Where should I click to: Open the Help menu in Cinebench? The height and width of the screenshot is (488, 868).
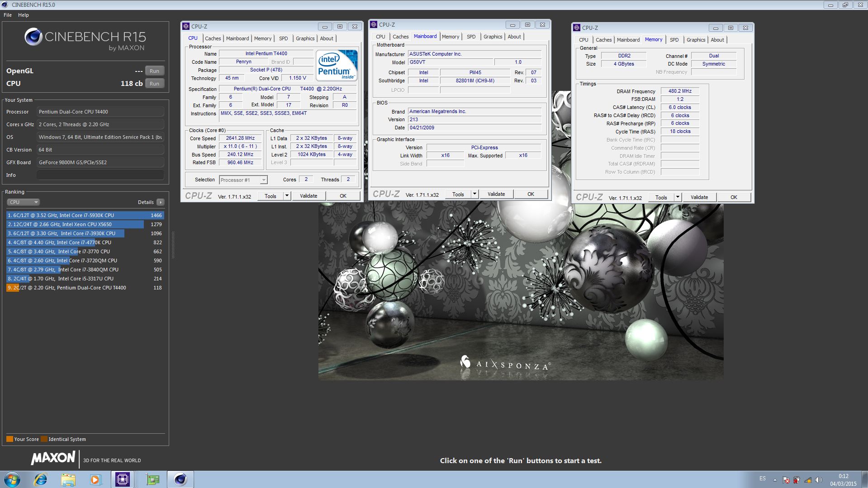(24, 15)
